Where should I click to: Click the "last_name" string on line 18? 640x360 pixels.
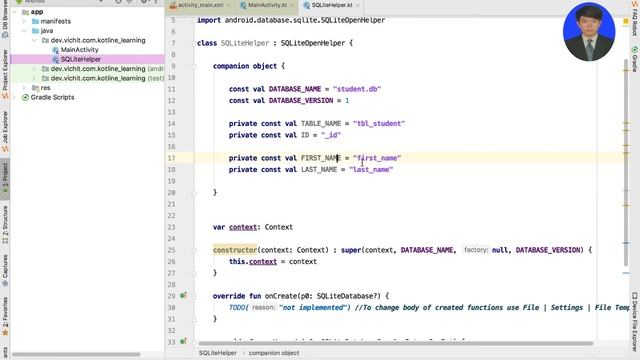coord(371,169)
